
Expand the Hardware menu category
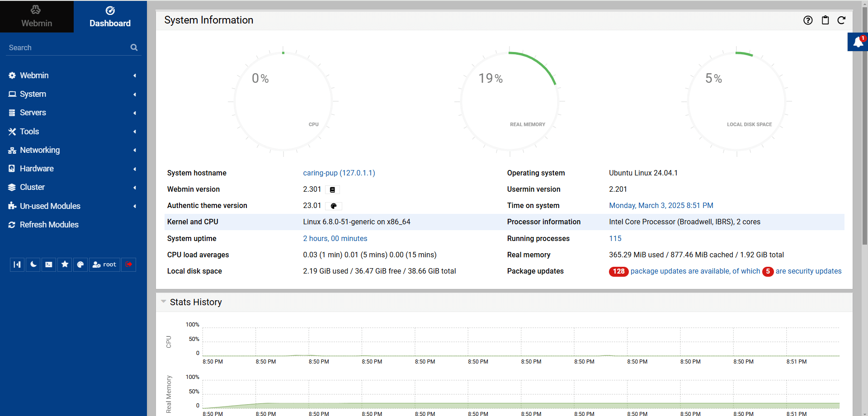click(x=37, y=169)
